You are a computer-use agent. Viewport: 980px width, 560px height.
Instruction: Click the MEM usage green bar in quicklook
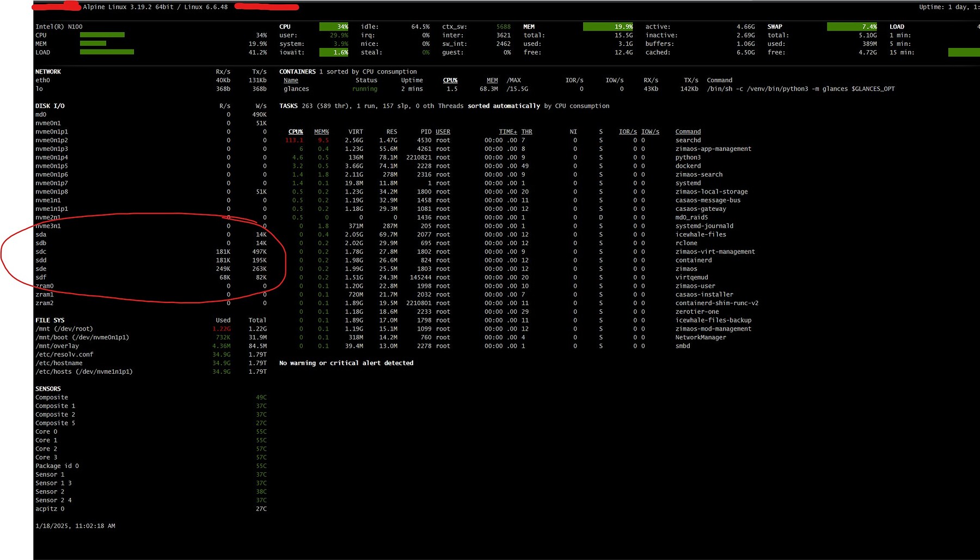(x=93, y=44)
